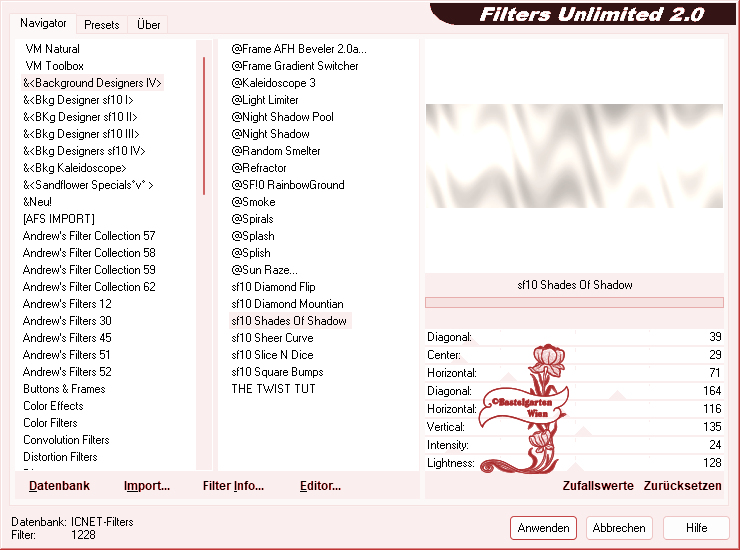Image resolution: width=740 pixels, height=550 pixels.
Task: Open the Über tab
Action: click(148, 25)
